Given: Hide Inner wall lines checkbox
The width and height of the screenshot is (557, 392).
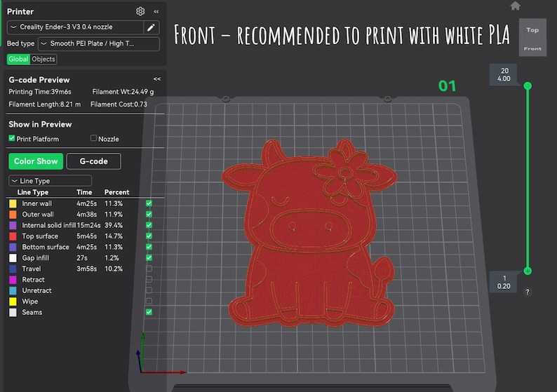Looking at the screenshot, I should (x=149, y=203).
